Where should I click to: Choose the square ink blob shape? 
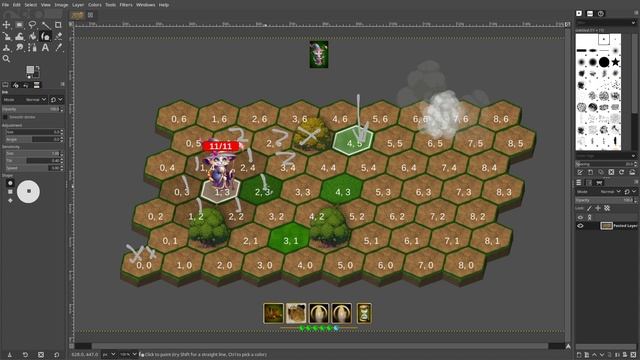[x=10, y=192]
